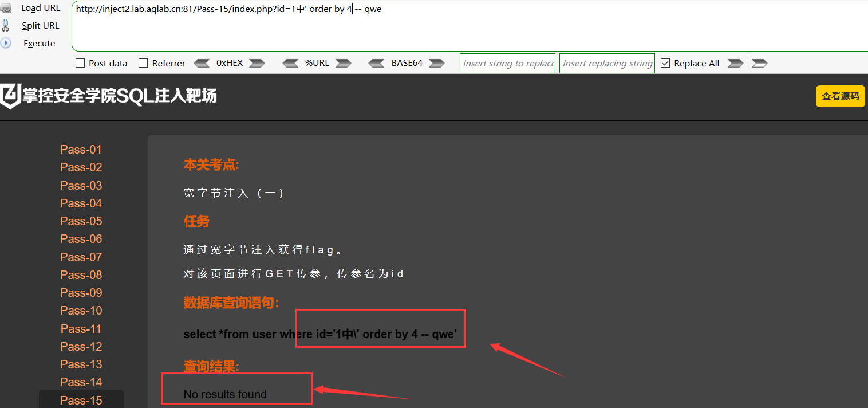
Task: Click the BASE64 encode right arrow
Action: point(437,63)
